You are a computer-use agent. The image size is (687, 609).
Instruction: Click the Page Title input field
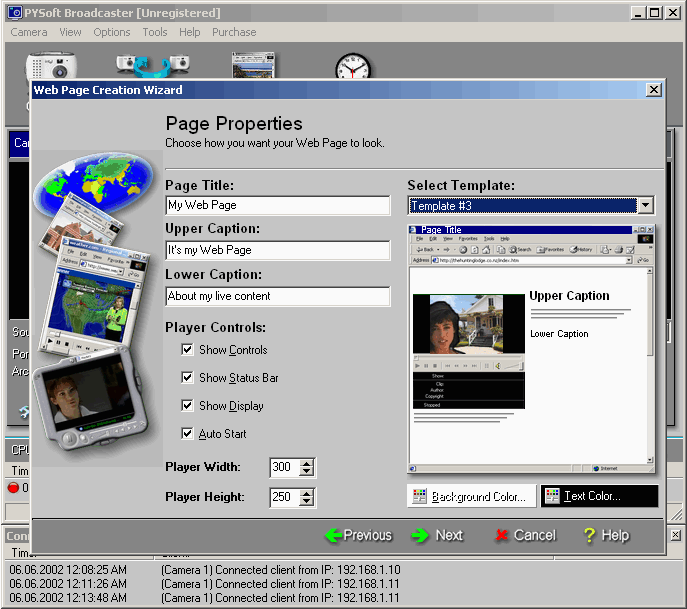(x=277, y=205)
